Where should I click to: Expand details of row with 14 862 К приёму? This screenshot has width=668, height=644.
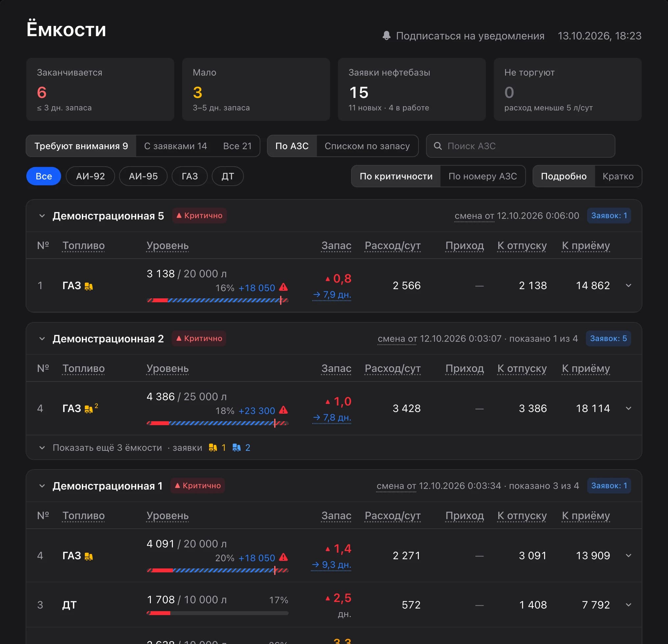point(629,286)
